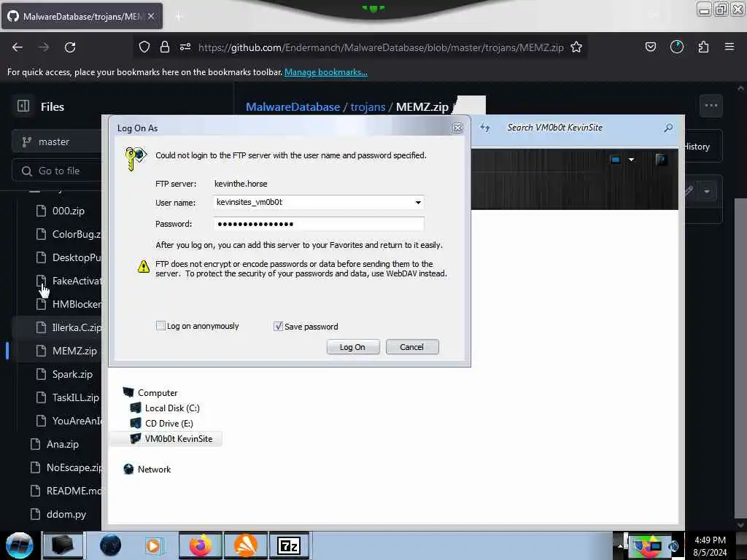747x560 pixels.
Task: Open the trojans breadcrumb link
Action: 368,106
